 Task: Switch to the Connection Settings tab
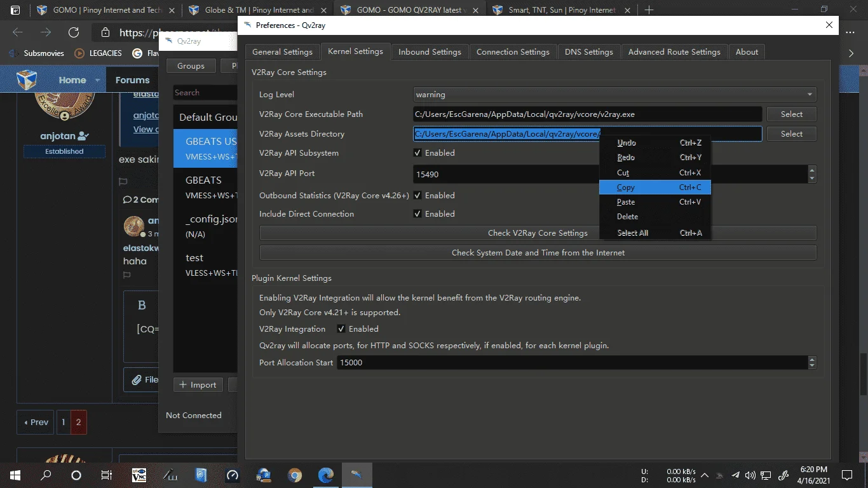513,52
